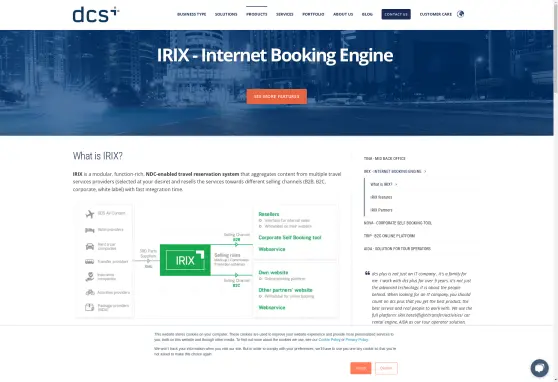Open the IRIX Partners sidebar sub-item

381,210
